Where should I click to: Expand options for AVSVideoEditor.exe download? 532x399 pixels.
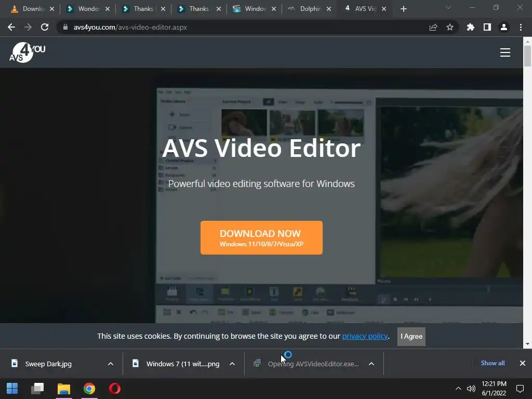click(x=371, y=364)
